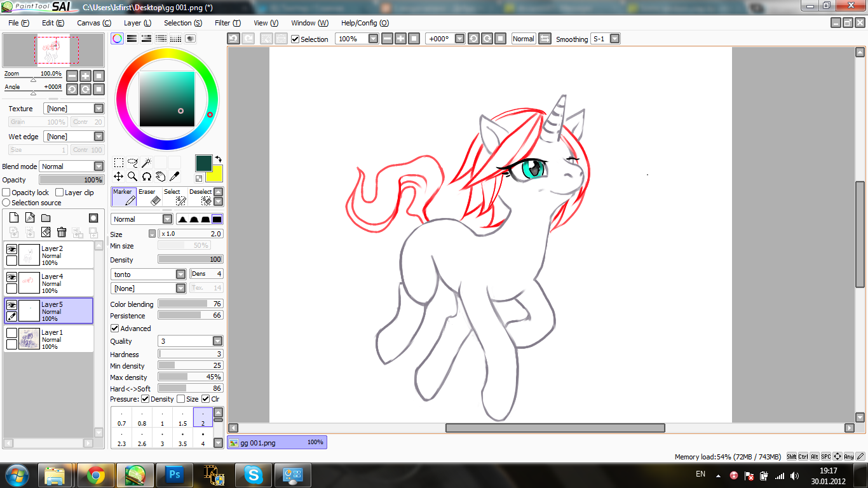This screenshot has height=488, width=868.
Task: Select brush size 3.5 preset
Action: 182,438
